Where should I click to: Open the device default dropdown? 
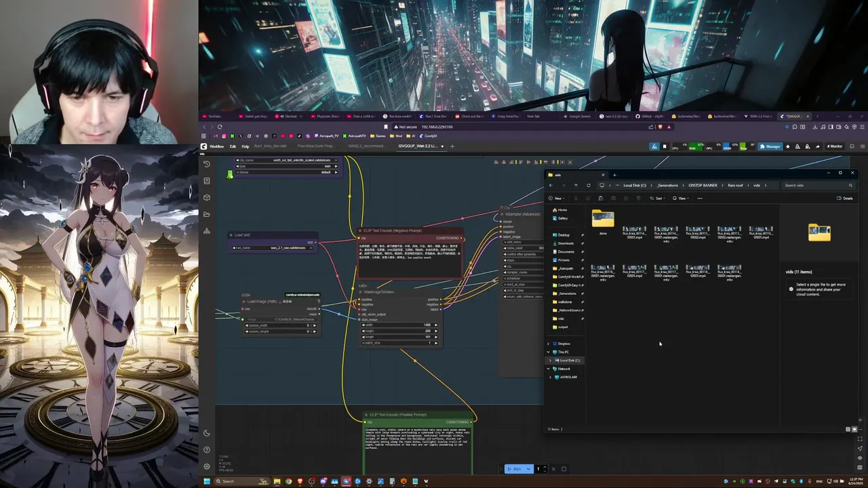click(x=287, y=172)
